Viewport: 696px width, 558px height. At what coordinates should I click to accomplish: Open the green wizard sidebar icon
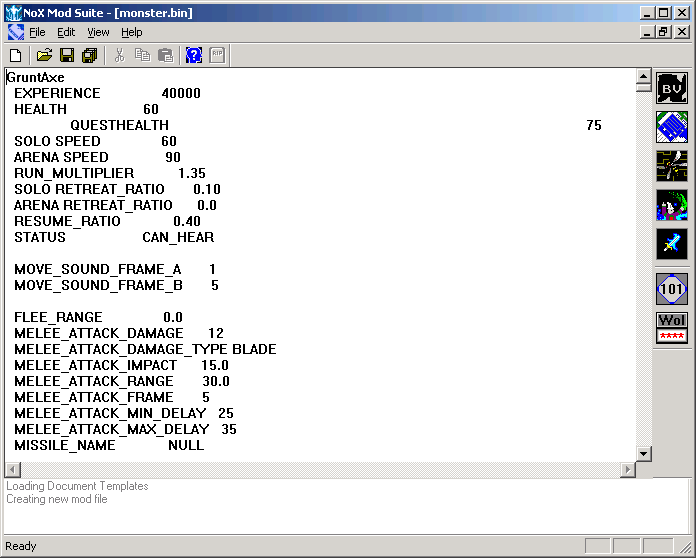(672, 205)
